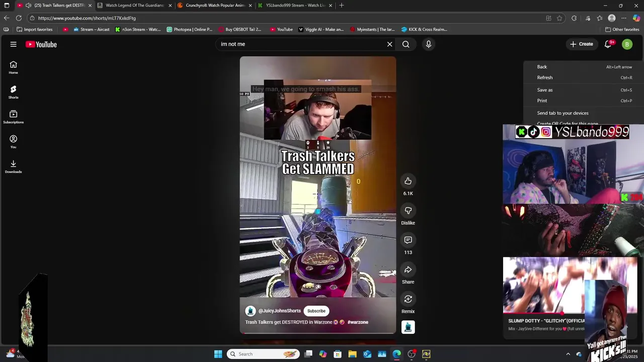The image size is (644, 362).
Task: Open Myinstants bookmark
Action: pos(372,30)
